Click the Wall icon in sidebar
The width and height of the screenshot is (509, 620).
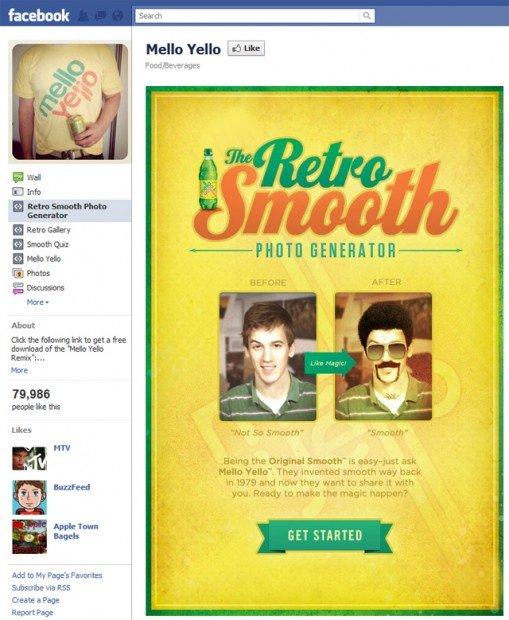18,177
